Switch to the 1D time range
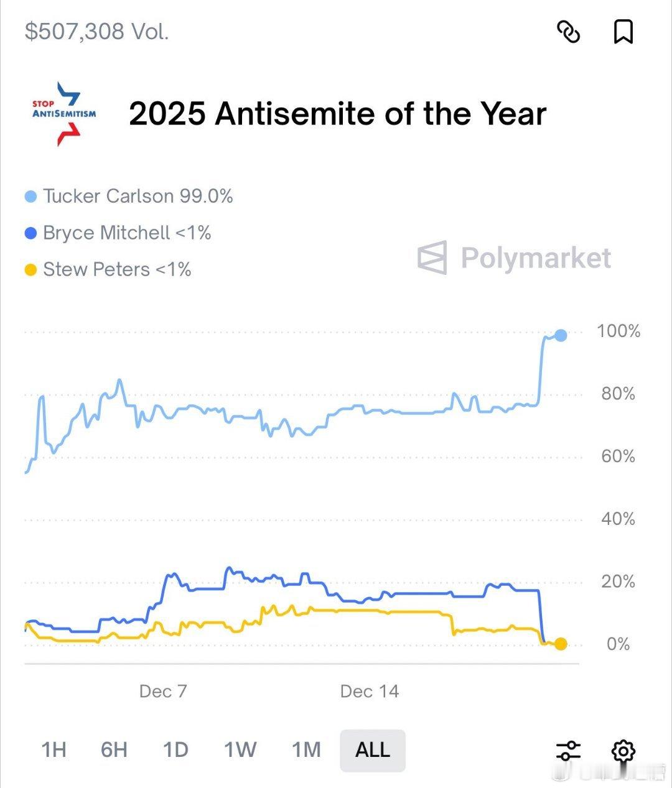Screen dimensions: 672x788 [175, 750]
